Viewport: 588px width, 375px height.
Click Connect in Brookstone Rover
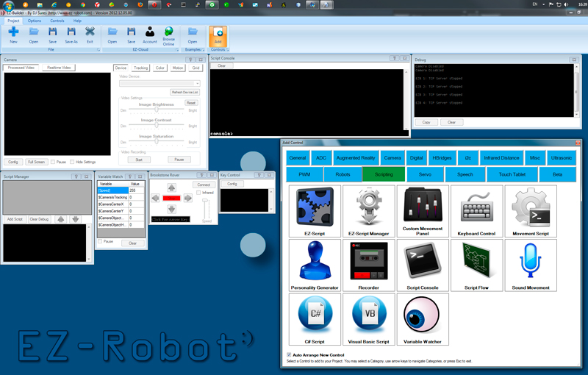[204, 185]
